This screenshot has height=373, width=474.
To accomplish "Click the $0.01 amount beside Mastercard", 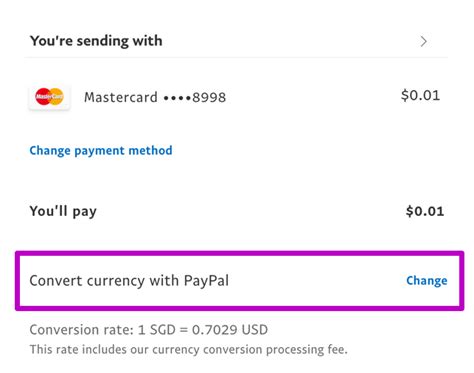I will [420, 95].
